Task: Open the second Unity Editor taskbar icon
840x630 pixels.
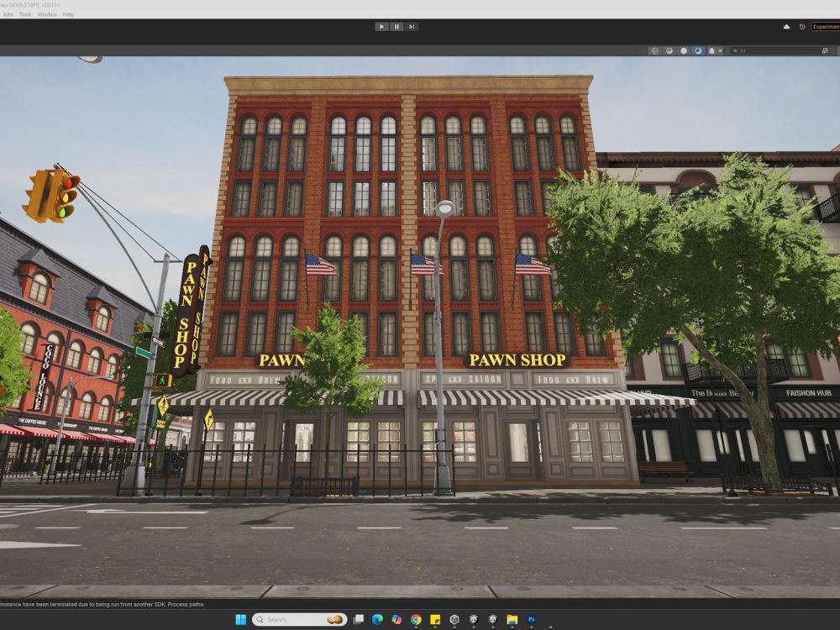Action: tap(493, 619)
